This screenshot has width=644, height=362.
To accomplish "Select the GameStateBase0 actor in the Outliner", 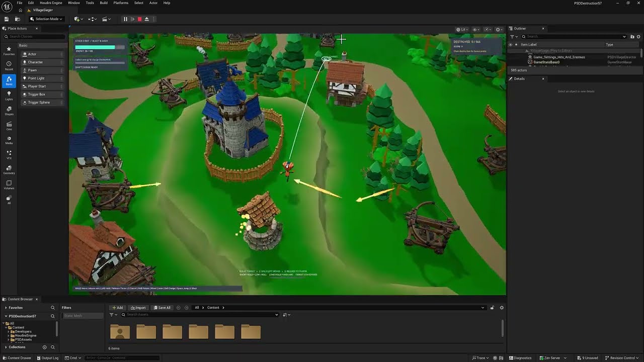I will pos(546,62).
